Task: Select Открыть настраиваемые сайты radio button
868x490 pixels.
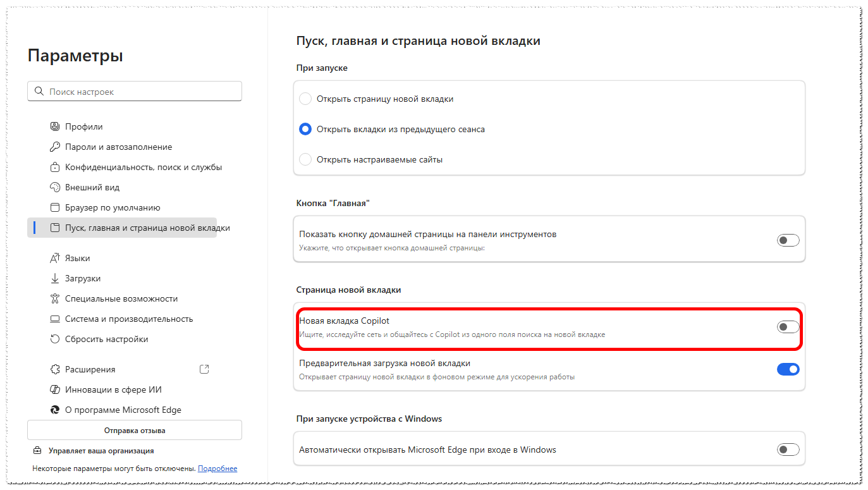Action: point(305,159)
